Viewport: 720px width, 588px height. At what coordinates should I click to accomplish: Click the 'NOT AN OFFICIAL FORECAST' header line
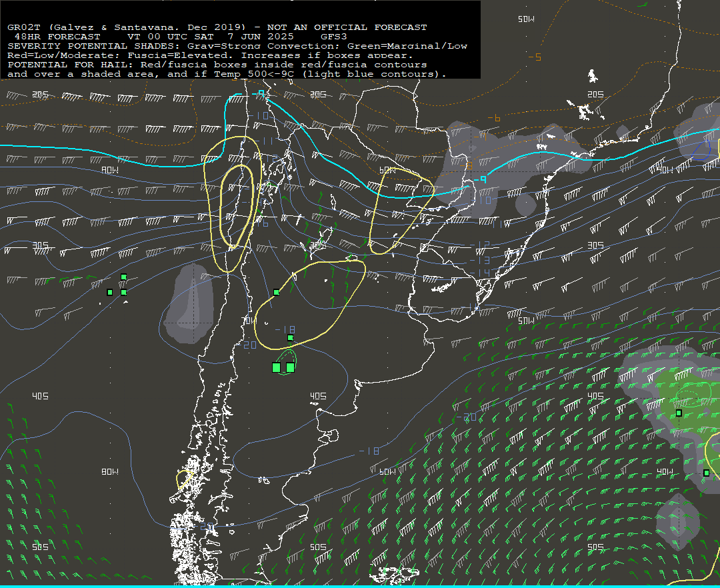[217, 27]
